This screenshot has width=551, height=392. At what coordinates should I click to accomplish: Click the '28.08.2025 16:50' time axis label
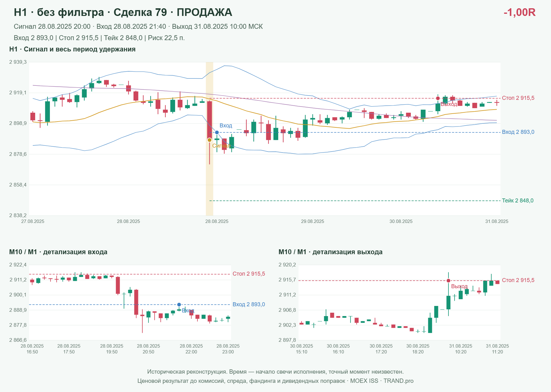pos(32,349)
